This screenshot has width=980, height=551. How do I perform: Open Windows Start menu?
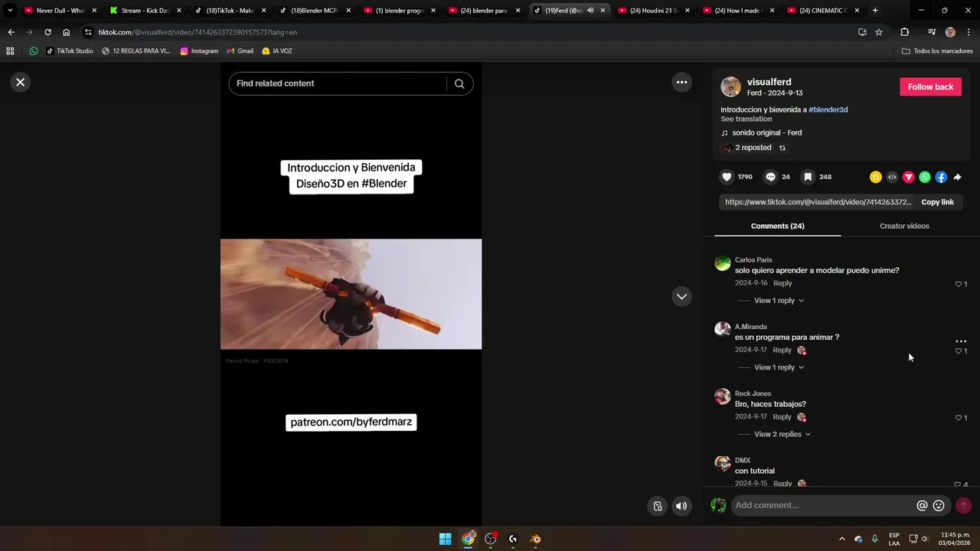click(x=445, y=539)
